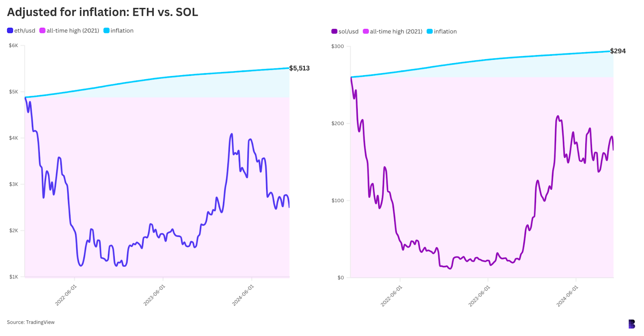Click the $6K y-axis label on ETH chart
The height and width of the screenshot is (336, 644).
point(13,45)
